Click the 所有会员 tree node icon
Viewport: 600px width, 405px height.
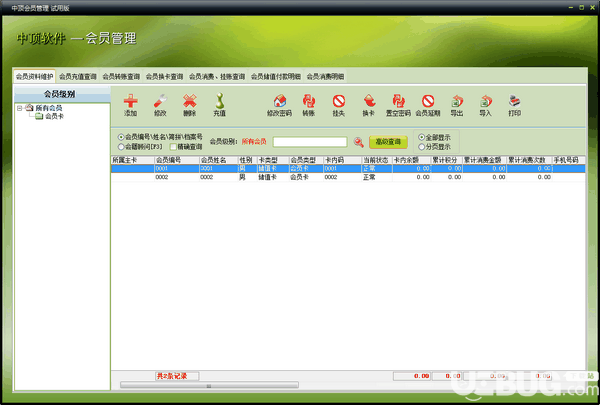coord(29,108)
